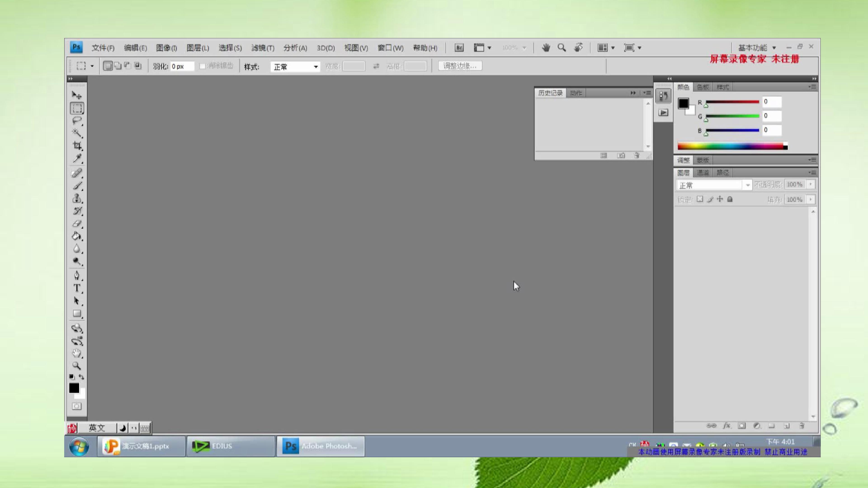Select the Paint Bucket tool
The image size is (868, 488).
pos(77,236)
